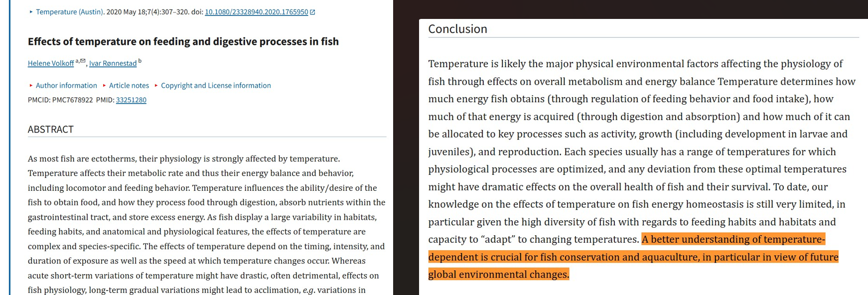The width and height of the screenshot is (868, 295).
Task: Open Helene Volkoff's author profile
Action: [51, 63]
